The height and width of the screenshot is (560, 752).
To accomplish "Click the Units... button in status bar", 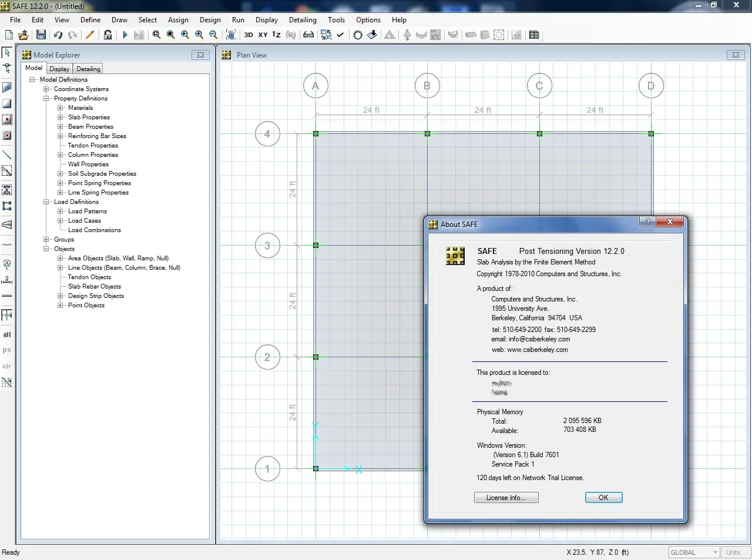I will tap(735, 552).
